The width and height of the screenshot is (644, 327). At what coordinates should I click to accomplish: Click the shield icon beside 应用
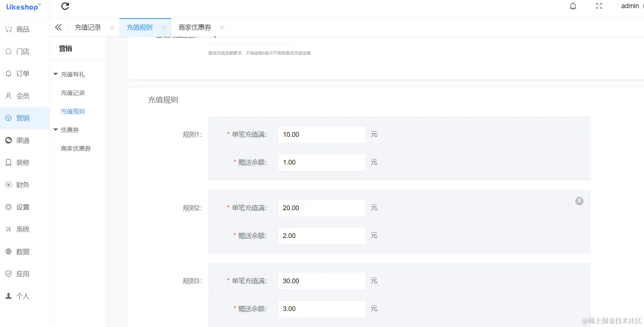point(9,274)
